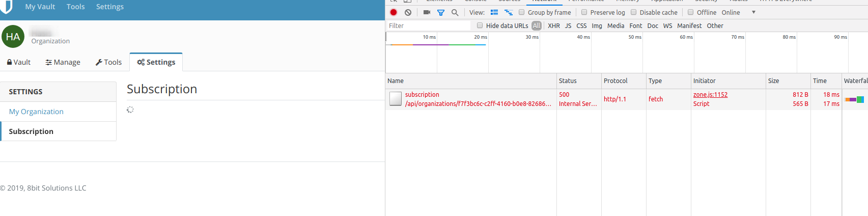868x216 pixels.
Task: Enable Group by frame checkbox
Action: coord(522,12)
